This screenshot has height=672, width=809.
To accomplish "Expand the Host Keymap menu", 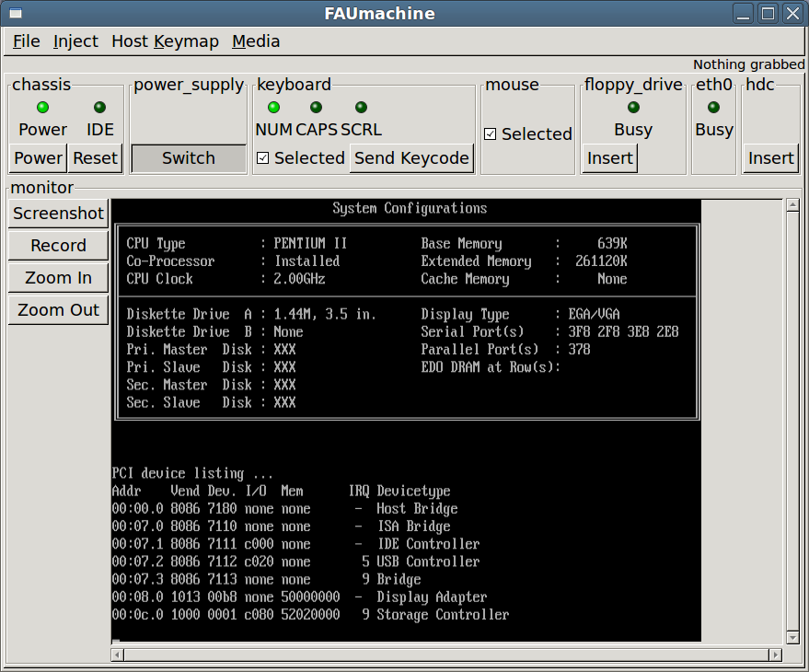I will pos(165,41).
